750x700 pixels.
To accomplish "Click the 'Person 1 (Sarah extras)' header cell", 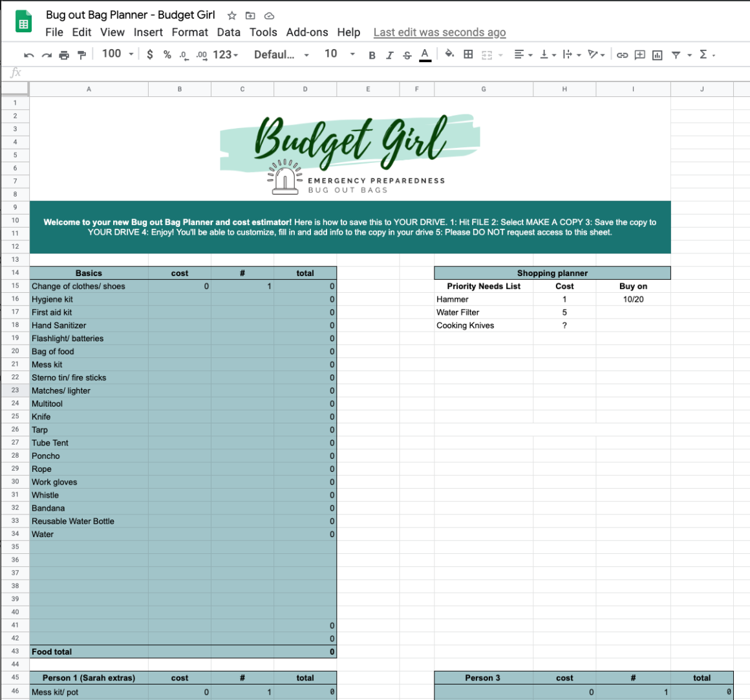I will point(89,678).
